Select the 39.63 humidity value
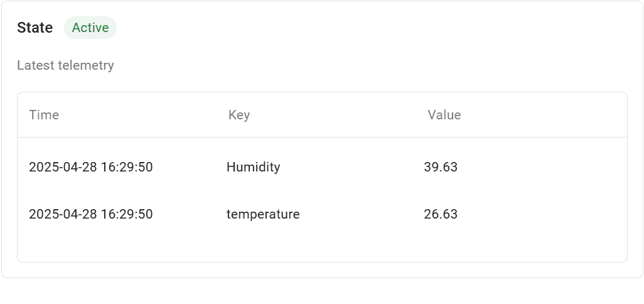The height and width of the screenshot is (304, 644). coord(441,167)
